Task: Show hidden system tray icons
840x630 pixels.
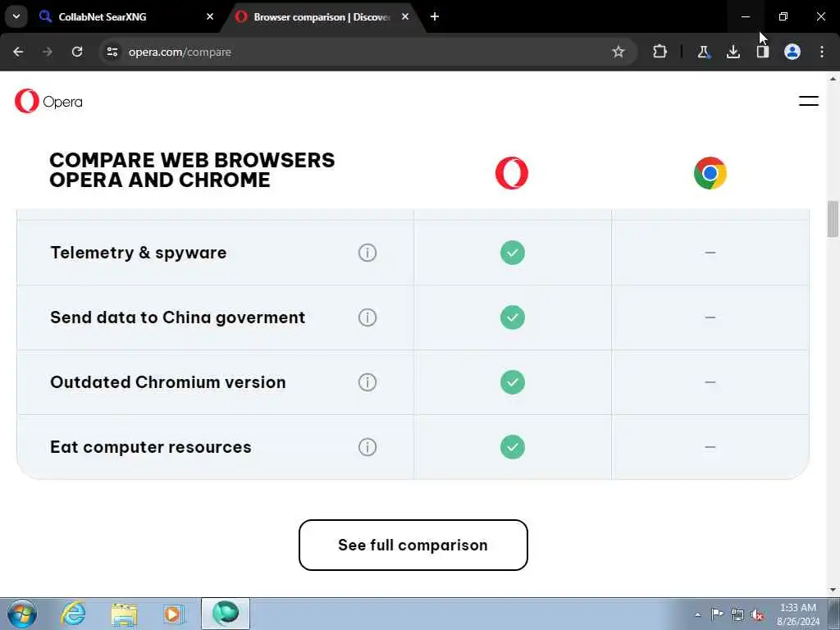Action: tap(697, 614)
